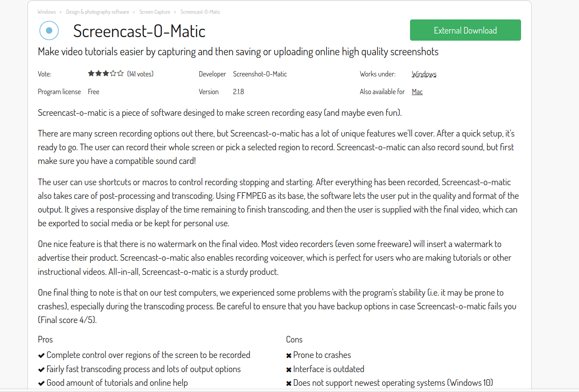Click checkmark beside "Complete control over regions"
Screen dimensions: 579x392
(x=41, y=355)
